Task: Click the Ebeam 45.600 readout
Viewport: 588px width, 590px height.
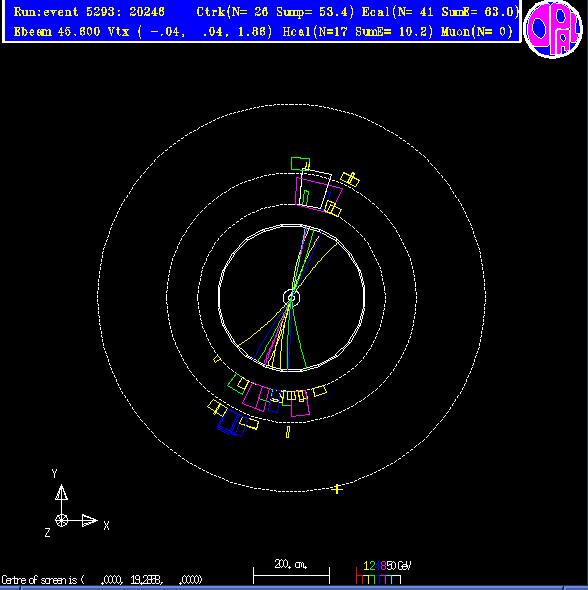Action: pos(57,32)
